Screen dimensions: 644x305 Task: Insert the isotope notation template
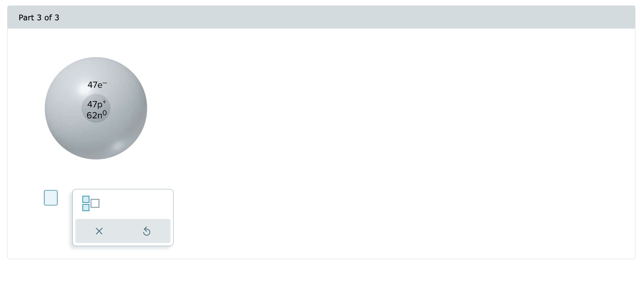(91, 203)
